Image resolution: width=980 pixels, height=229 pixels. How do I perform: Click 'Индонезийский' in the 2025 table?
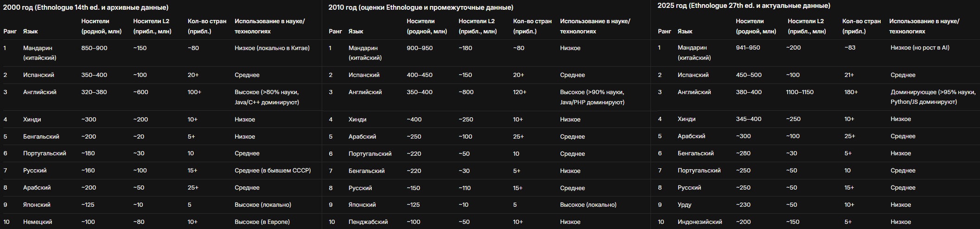pos(700,222)
